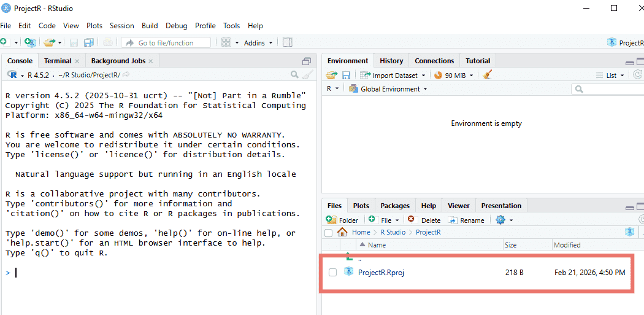Click the Save current document icon
This screenshot has height=315, width=644.
pyautogui.click(x=74, y=42)
